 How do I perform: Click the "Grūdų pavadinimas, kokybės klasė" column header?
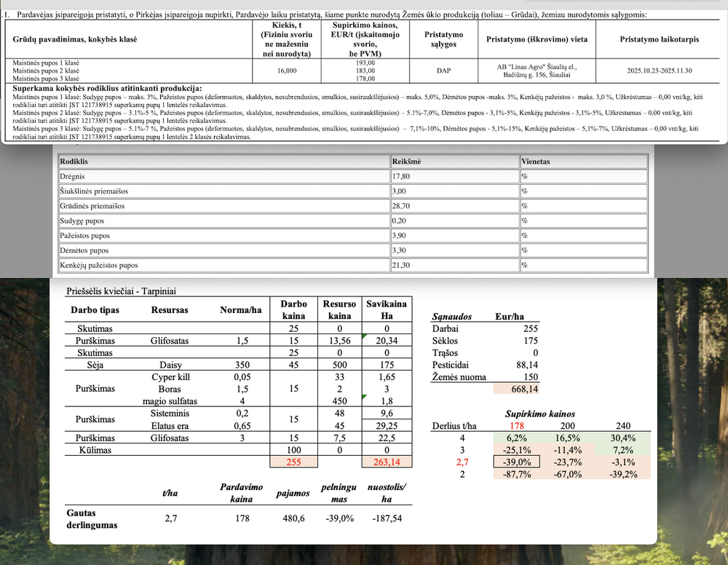(x=75, y=39)
